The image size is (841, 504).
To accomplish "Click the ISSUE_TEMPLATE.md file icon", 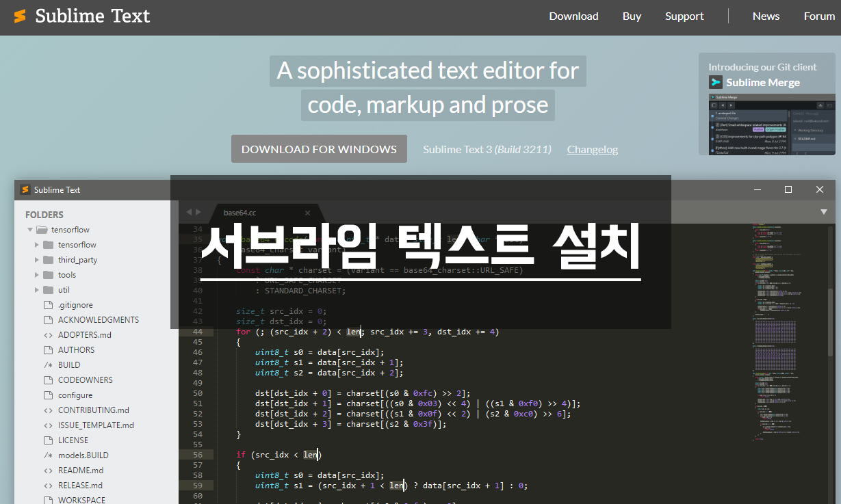I will pos(48,425).
